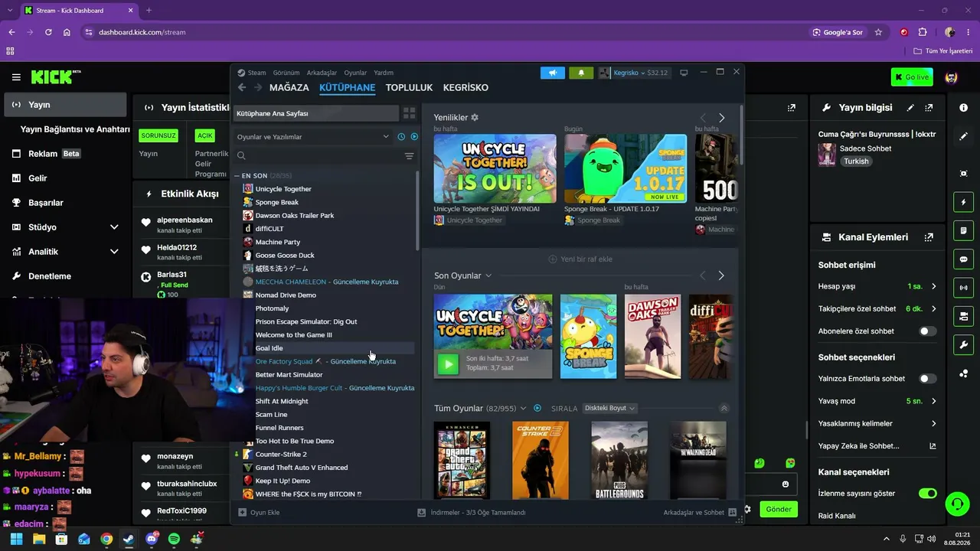The image size is (980, 551).
Task: Open Steam downloads icon in the bottom bar
Action: point(421,512)
